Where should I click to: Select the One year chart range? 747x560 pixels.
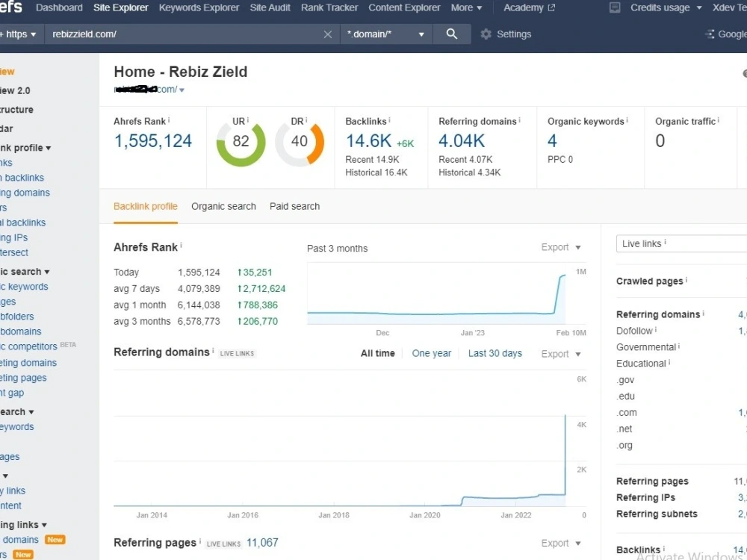[x=431, y=353]
